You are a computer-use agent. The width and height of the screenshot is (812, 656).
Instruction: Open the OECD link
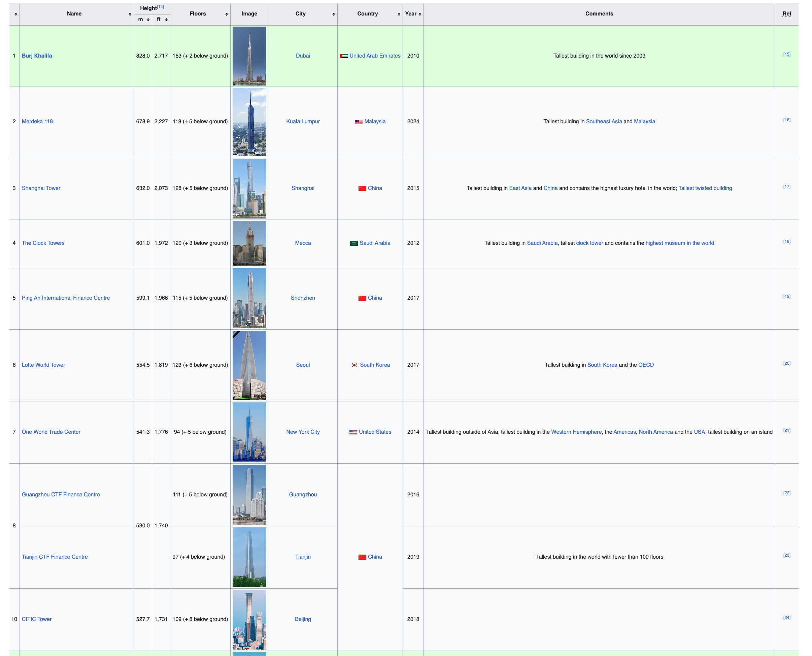click(646, 365)
